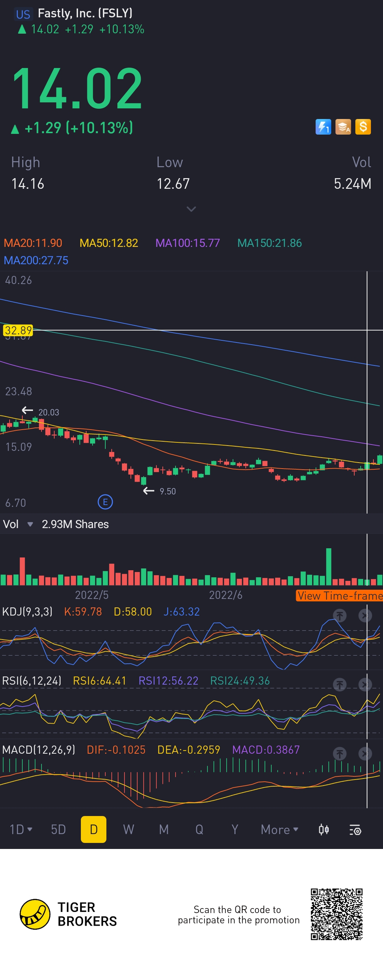The width and height of the screenshot is (383, 980).
Task: Switch to monthly M chart tab
Action: click(164, 829)
